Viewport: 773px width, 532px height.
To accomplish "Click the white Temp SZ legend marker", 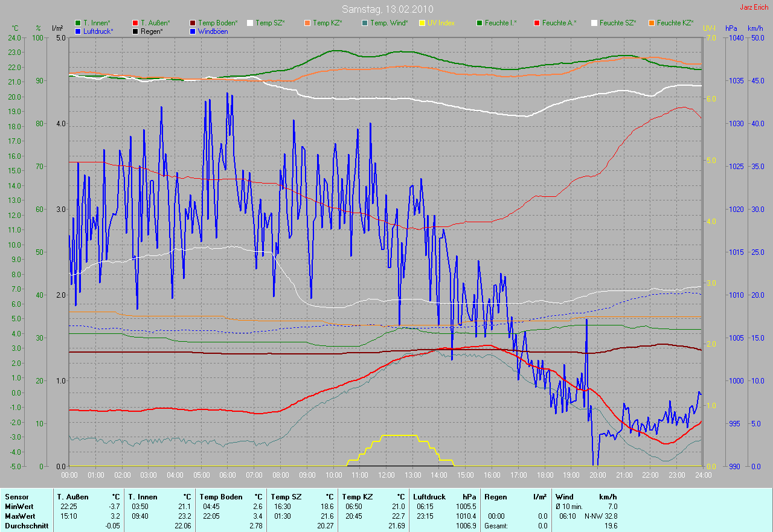I will tap(250, 23).
